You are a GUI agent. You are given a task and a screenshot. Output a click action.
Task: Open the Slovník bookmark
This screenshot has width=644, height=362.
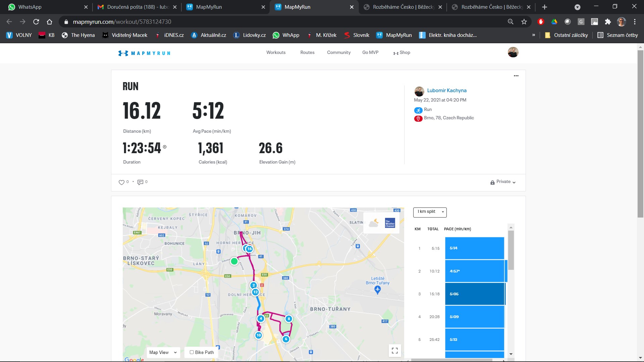357,35
